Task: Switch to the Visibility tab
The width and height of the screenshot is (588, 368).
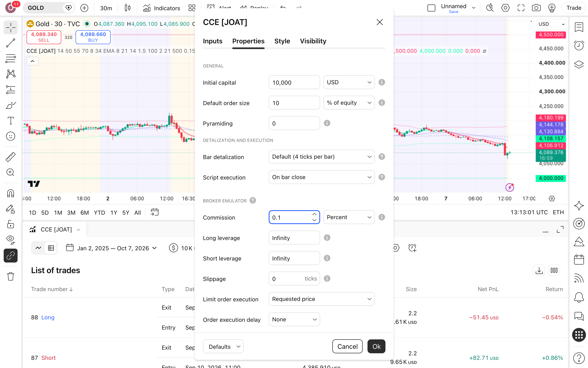Action: [x=313, y=41]
